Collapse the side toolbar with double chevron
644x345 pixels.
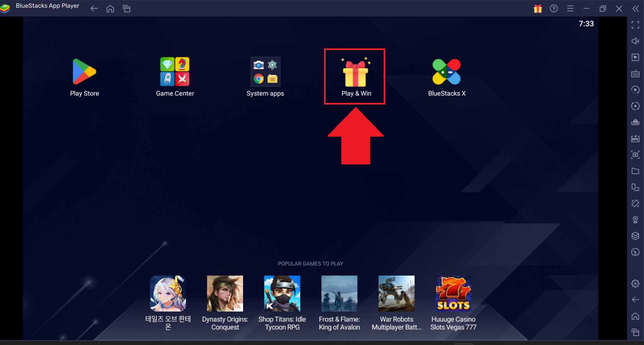pyautogui.click(x=636, y=8)
